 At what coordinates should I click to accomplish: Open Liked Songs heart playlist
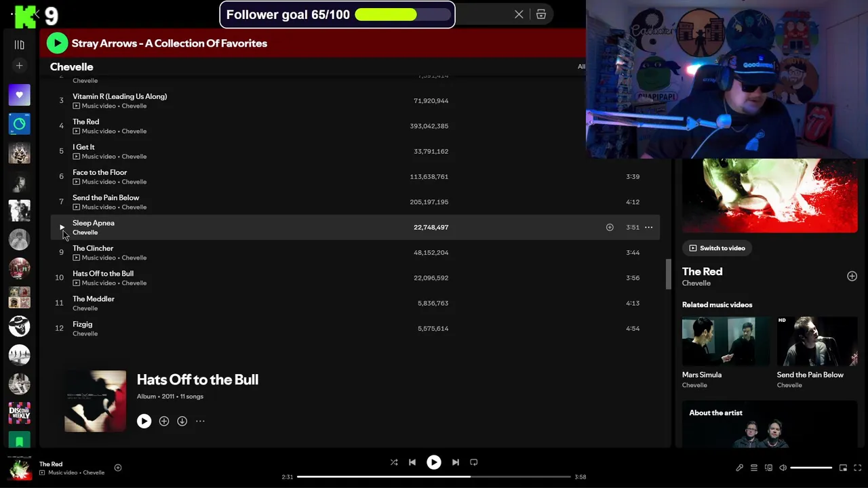click(19, 95)
